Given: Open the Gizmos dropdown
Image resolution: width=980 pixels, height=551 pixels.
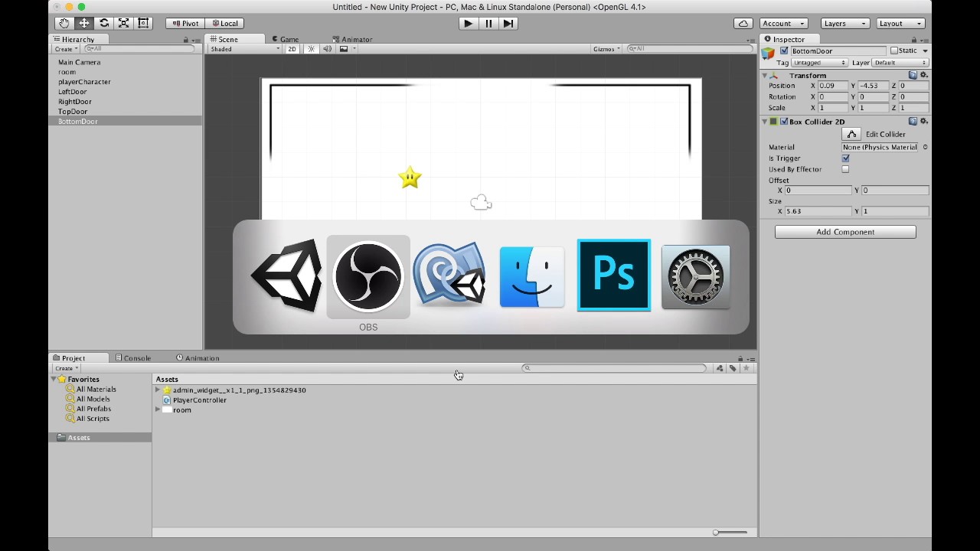Looking at the screenshot, I should pyautogui.click(x=608, y=49).
